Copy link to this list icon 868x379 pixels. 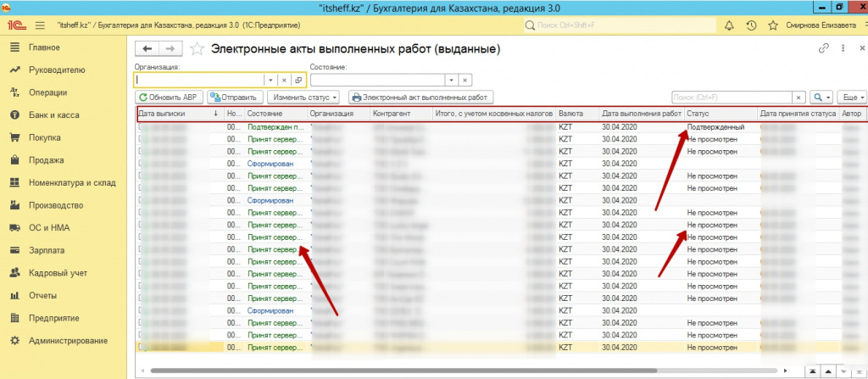point(824,48)
